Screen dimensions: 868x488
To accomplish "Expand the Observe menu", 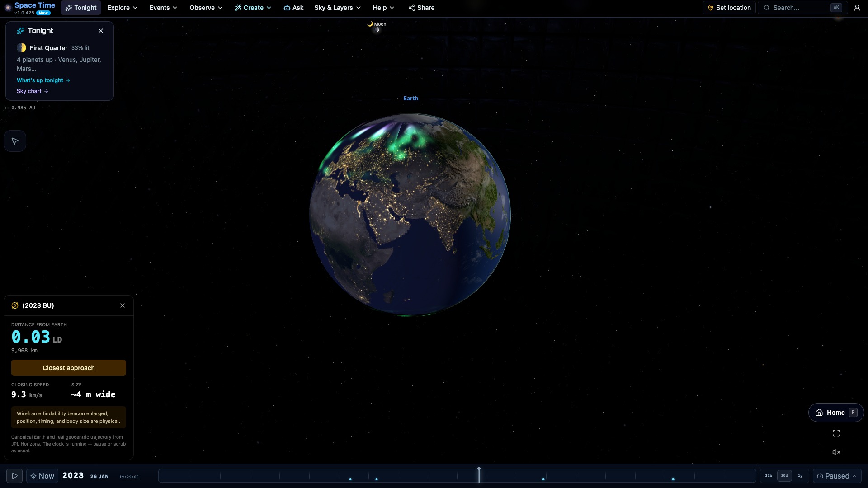I will pyautogui.click(x=206, y=8).
